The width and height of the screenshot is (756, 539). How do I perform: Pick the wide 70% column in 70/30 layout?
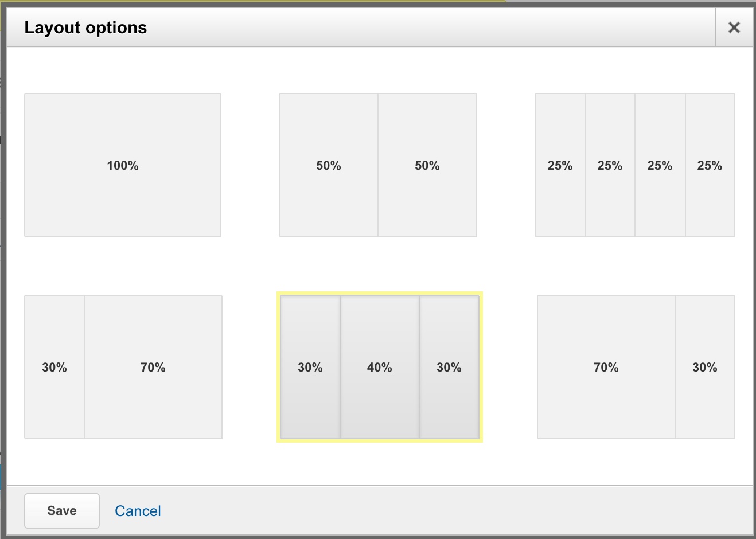[606, 367]
